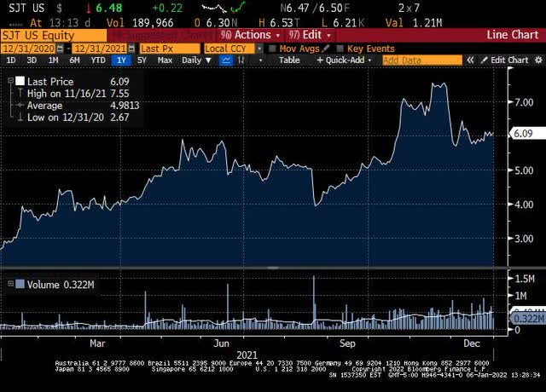Click the +0.22 price change value

tap(167, 8)
